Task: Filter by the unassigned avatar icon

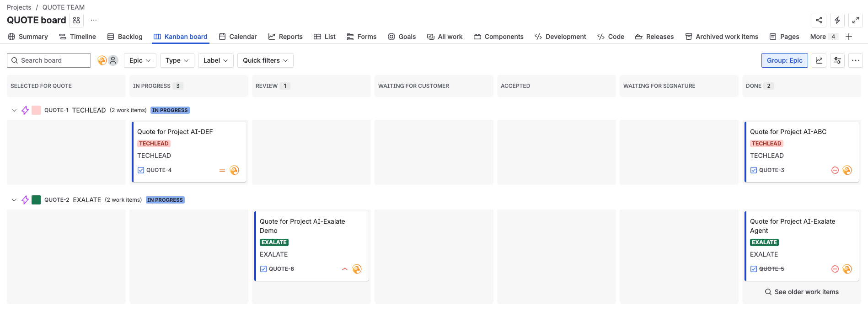Action: click(x=113, y=60)
